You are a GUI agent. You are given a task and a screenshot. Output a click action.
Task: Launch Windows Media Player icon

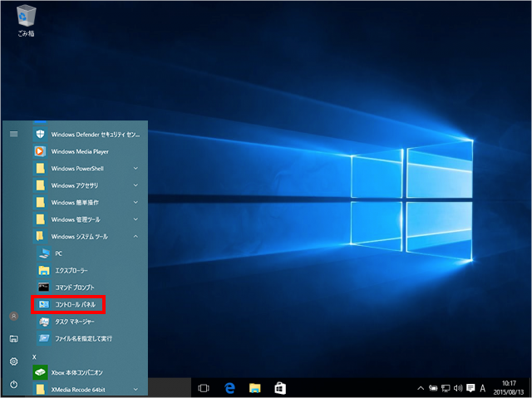click(x=40, y=151)
